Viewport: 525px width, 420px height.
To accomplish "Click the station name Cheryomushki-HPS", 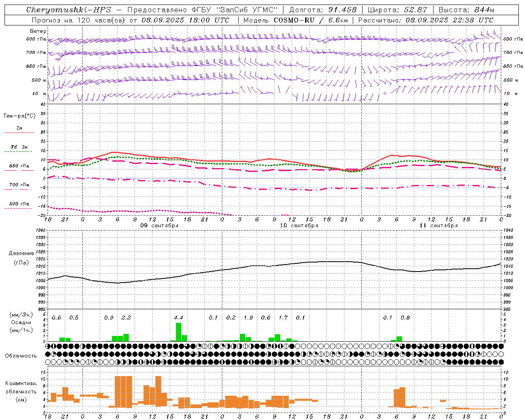I will point(69,10).
